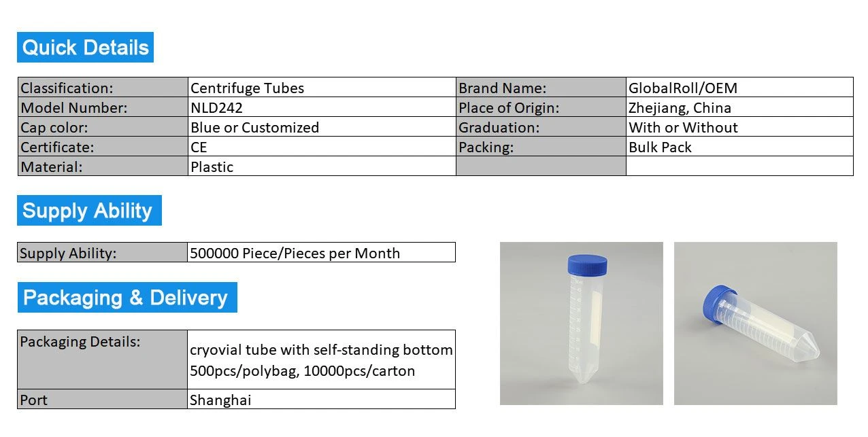The width and height of the screenshot is (868, 437).
Task: Click the Blue or Customized cap color value
Action: coord(322,127)
